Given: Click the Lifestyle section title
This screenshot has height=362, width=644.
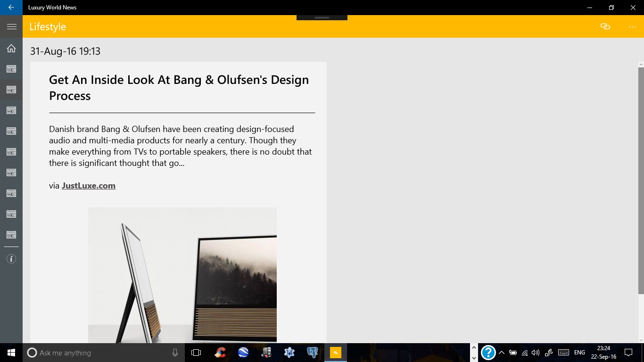Looking at the screenshot, I should tap(48, 27).
